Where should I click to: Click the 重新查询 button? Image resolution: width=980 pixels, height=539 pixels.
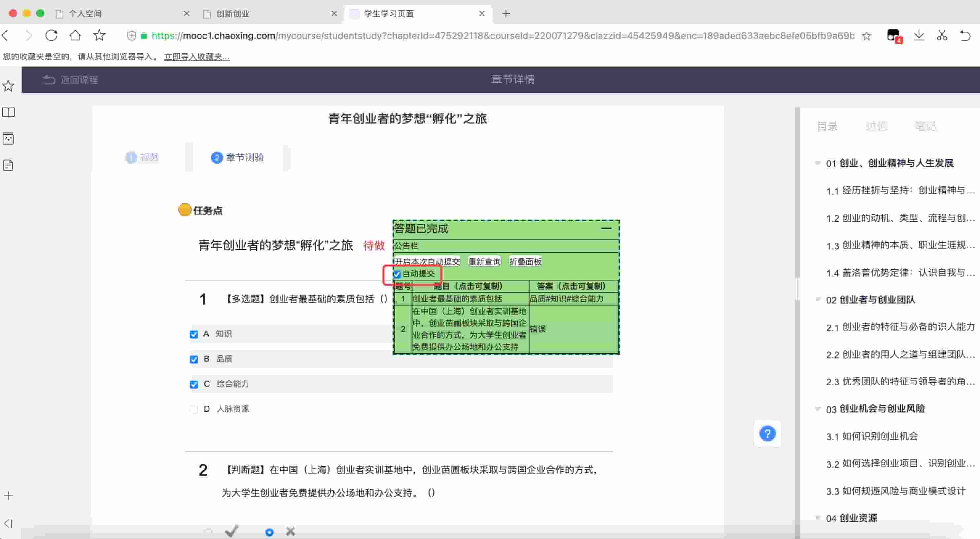[x=484, y=262]
